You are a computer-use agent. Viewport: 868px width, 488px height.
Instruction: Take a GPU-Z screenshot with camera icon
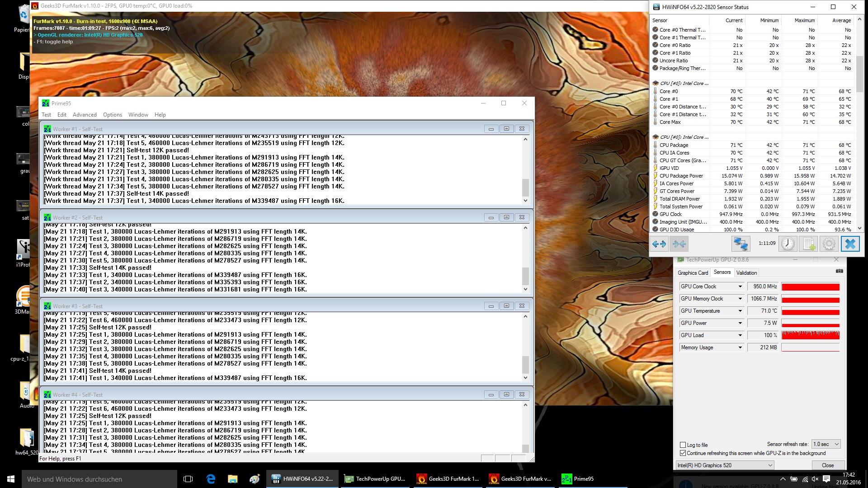coord(839,271)
